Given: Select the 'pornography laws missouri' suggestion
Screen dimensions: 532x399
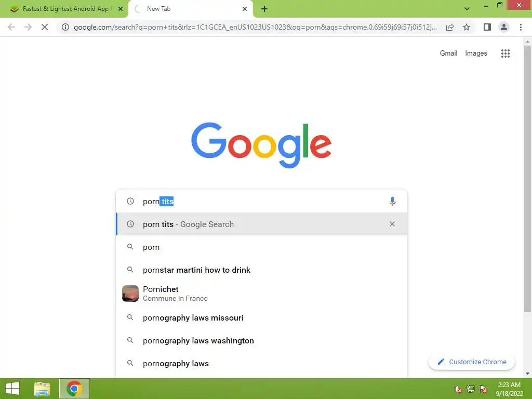Looking at the screenshot, I should [x=261, y=318].
